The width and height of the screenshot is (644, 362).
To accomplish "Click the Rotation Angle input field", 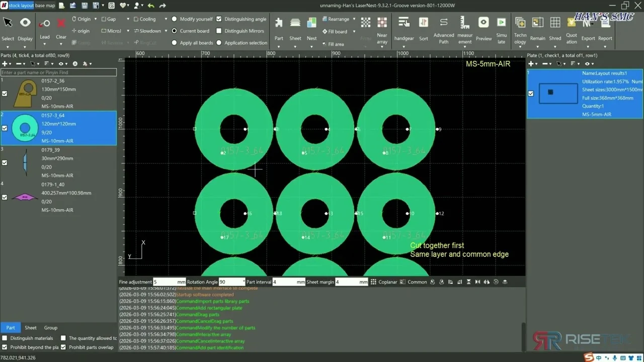I will point(232,282).
